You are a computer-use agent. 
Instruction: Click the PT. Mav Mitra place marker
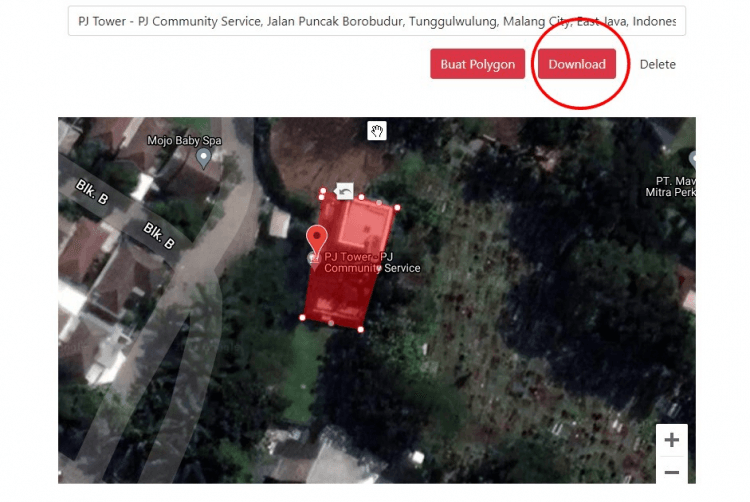click(693, 160)
